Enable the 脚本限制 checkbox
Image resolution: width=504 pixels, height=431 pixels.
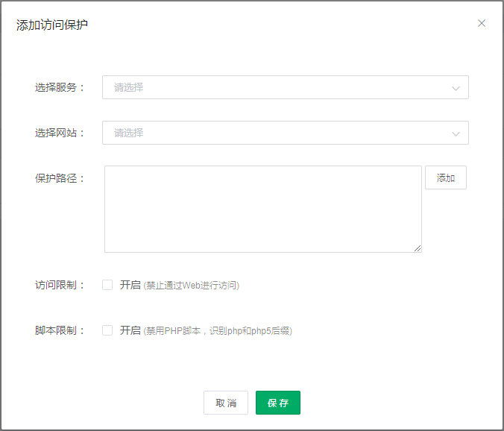point(107,330)
